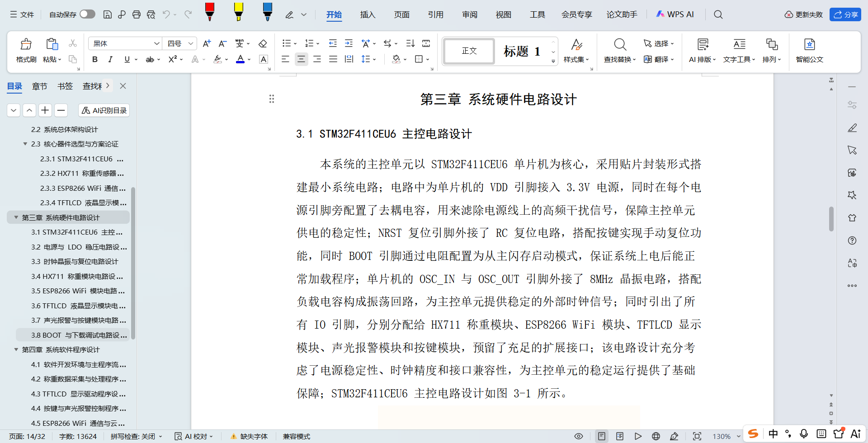Select center alignment option

point(301,59)
